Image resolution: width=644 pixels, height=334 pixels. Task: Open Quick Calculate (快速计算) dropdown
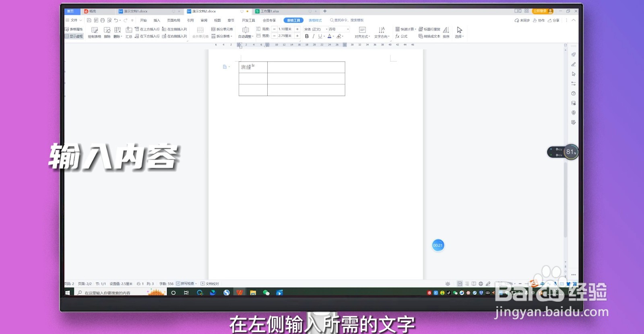[406, 29]
